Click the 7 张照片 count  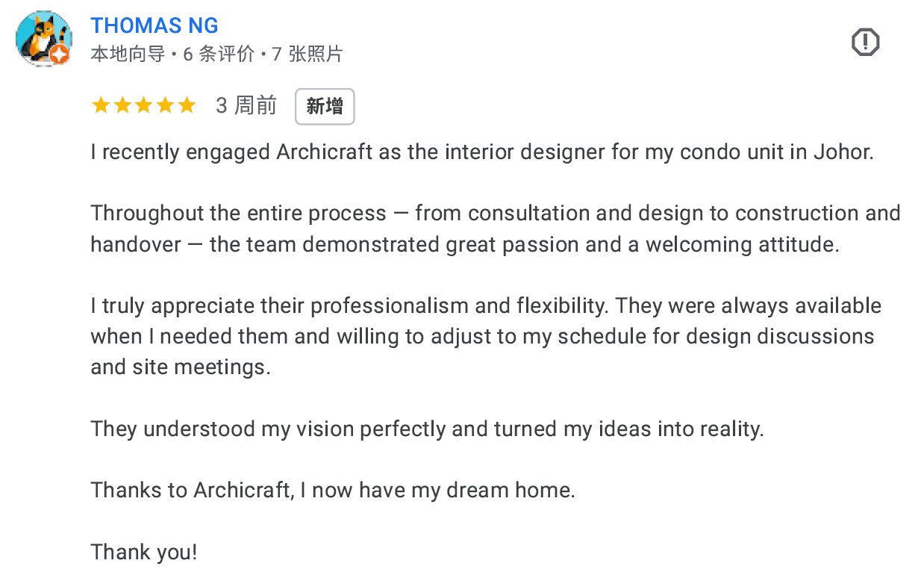pyautogui.click(x=307, y=54)
